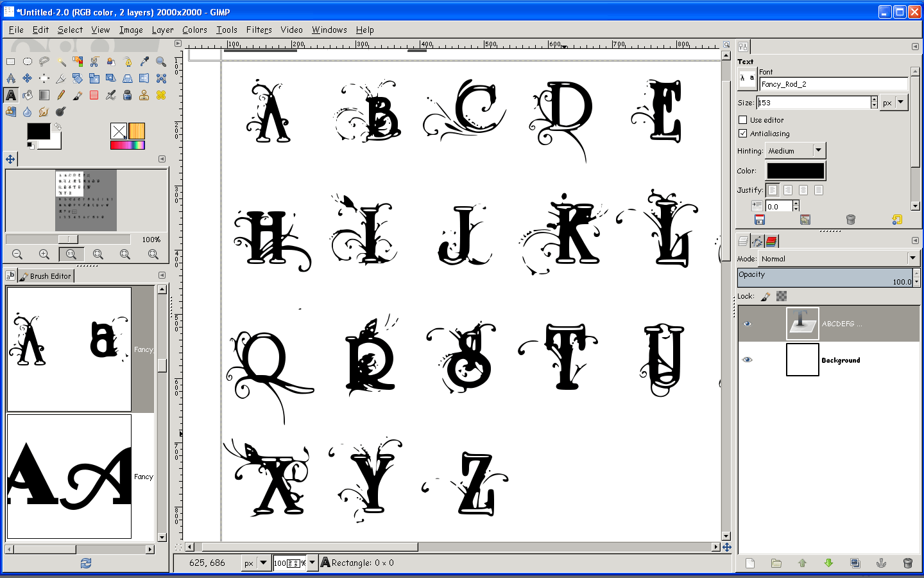Set justify to filled
Image resolution: width=924 pixels, height=578 pixels.
[819, 190]
